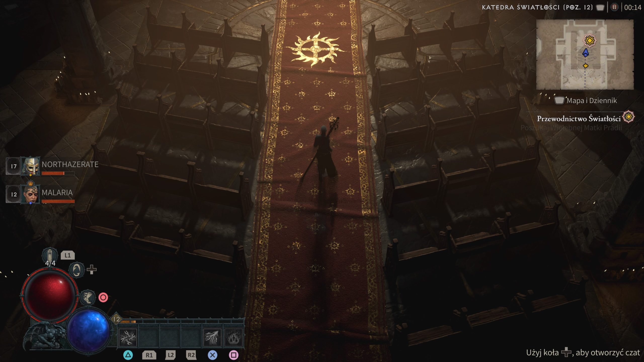The image size is (644, 362).
Task: Select the Przewodnictwo Światłości quest title
Action: pyautogui.click(x=579, y=119)
